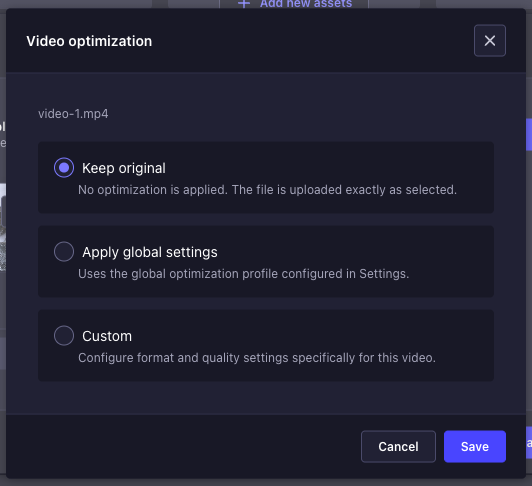Click the Custom format and quality description
532x486 pixels.
[257, 358]
